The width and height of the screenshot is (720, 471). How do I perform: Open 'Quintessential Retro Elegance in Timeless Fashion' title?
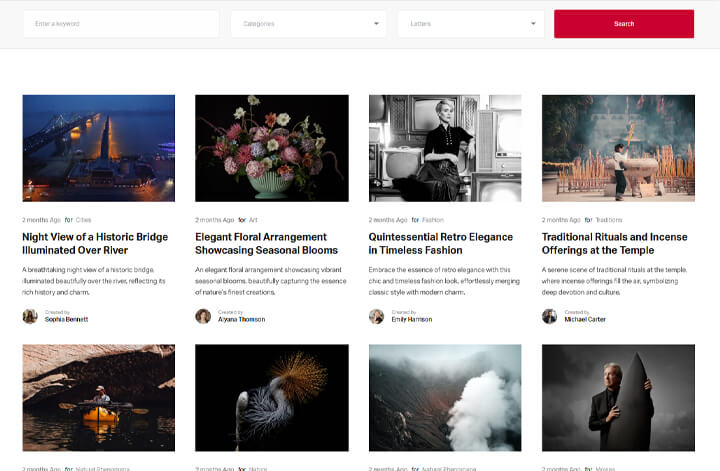pos(441,243)
